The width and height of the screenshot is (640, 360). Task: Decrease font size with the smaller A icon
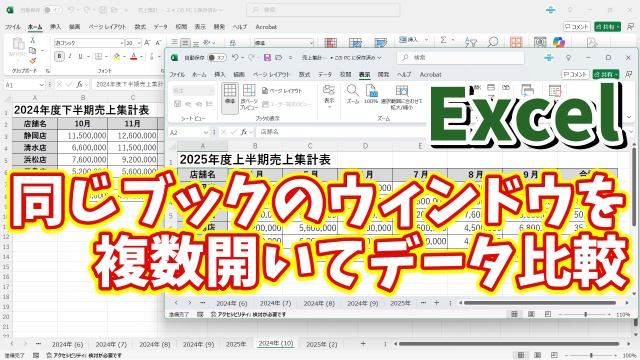tap(158, 42)
